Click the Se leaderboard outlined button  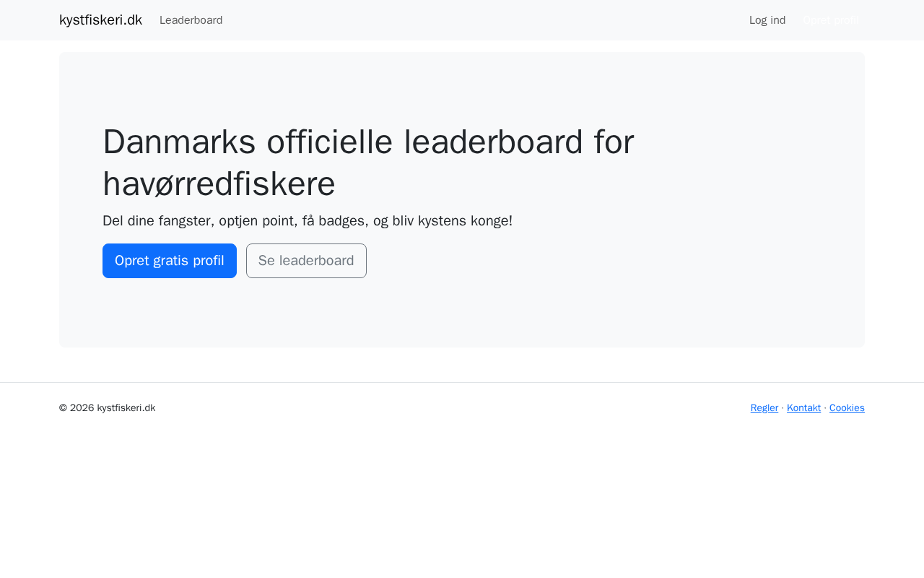[x=306, y=261]
